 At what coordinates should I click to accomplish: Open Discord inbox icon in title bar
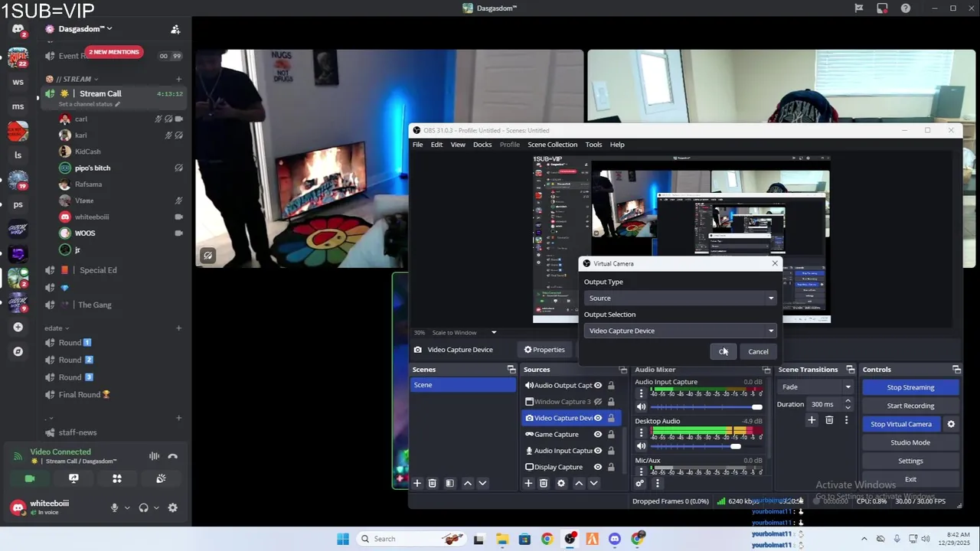coord(883,8)
